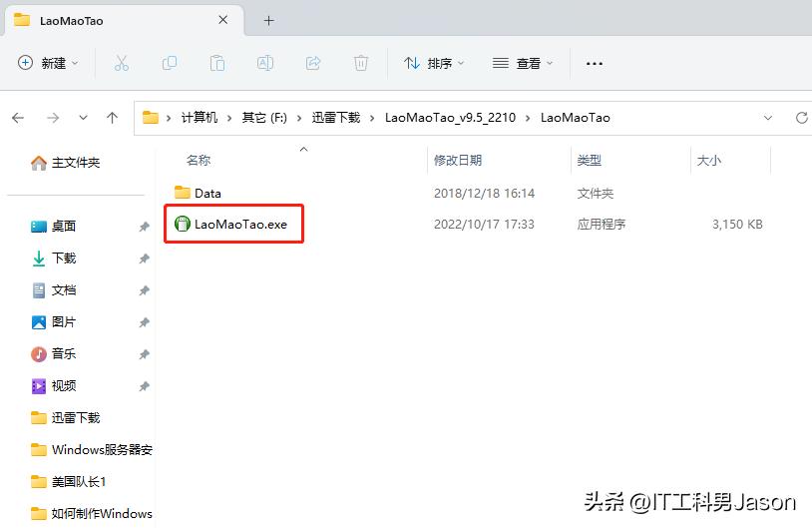Unpin Desktop (桌面) via pin icon
This screenshot has height=528, width=812.
(x=144, y=227)
